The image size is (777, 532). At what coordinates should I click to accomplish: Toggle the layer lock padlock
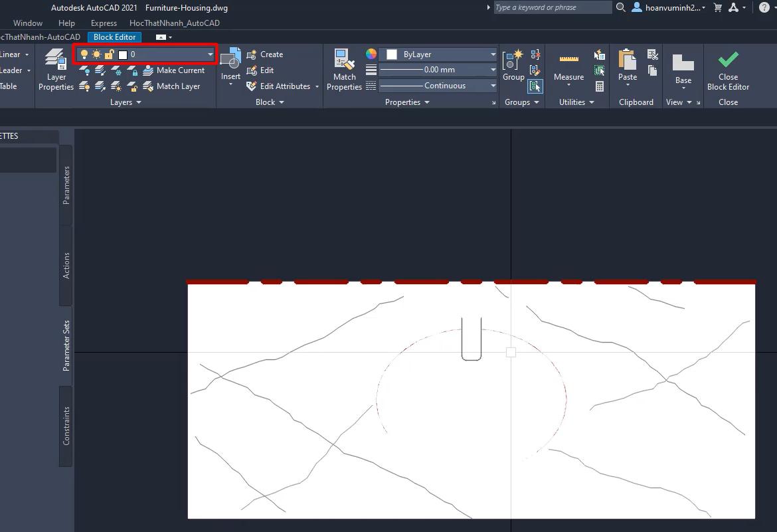tap(109, 54)
